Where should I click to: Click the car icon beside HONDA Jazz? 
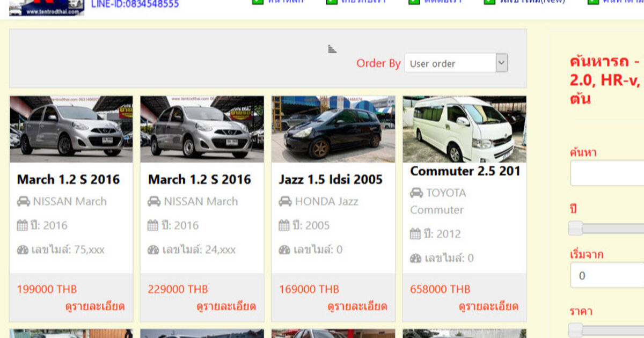click(285, 202)
